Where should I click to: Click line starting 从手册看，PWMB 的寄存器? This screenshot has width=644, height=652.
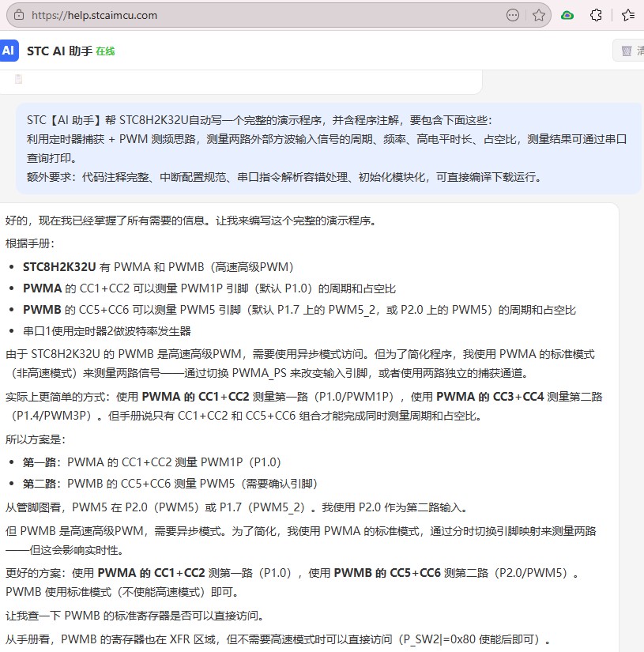pos(278,639)
